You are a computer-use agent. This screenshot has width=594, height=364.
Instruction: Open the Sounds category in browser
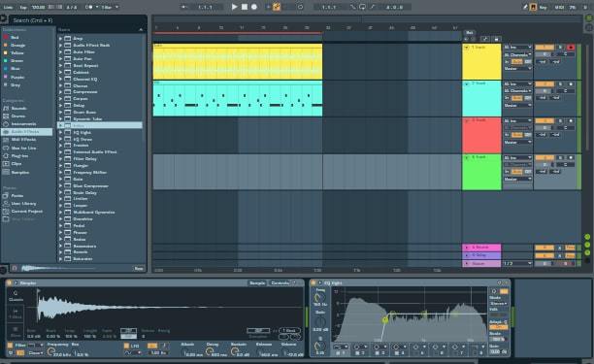(18, 109)
